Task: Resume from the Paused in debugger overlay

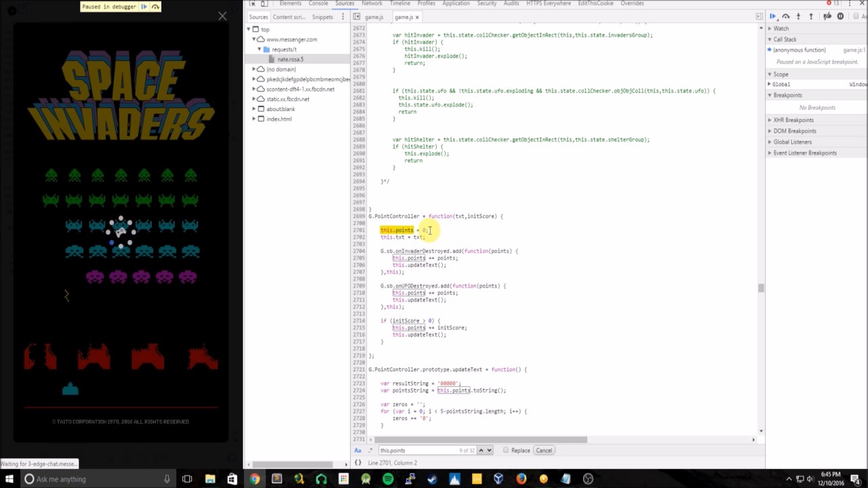Action: point(144,7)
